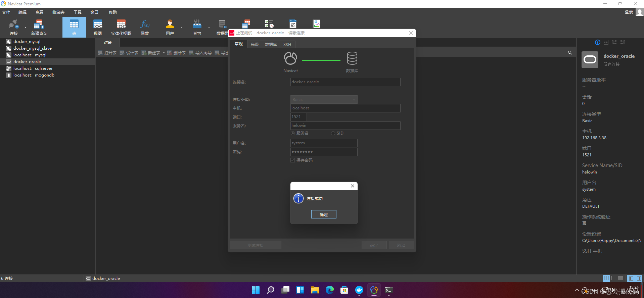Open the 工具 menu
Image resolution: width=644 pixels, height=298 pixels.
[78, 12]
